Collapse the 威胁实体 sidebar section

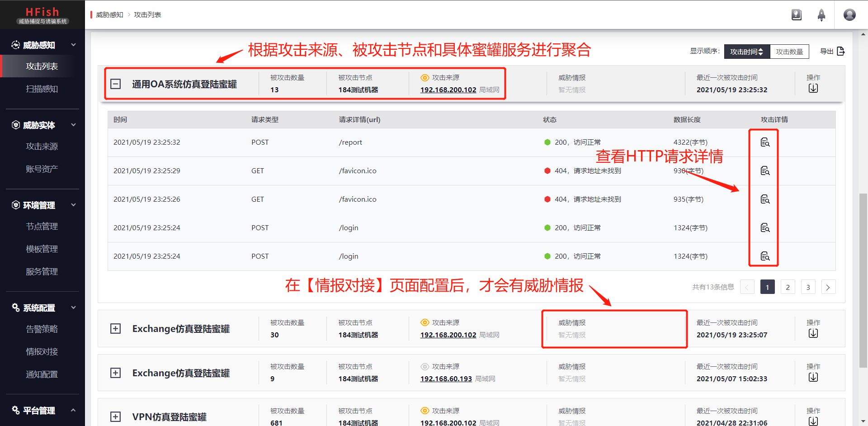tap(73, 125)
